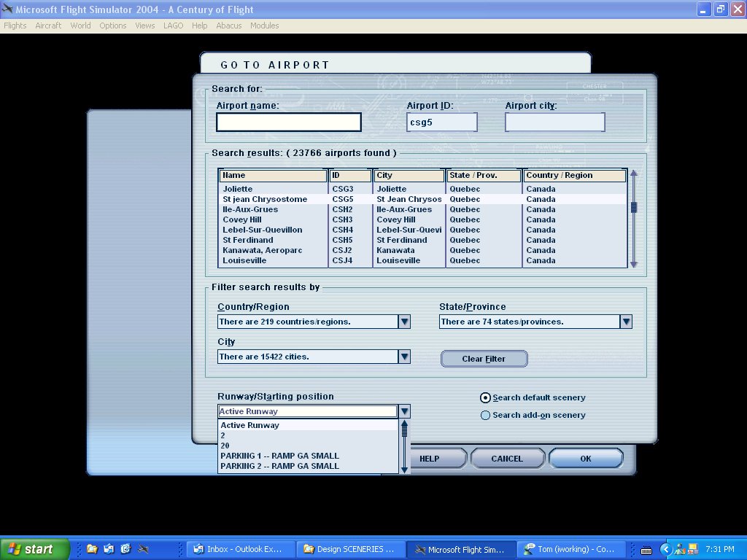Screen dimensions: 747x560
Task: Click the Flight Simulator title bar airplane icon
Action: [x=7, y=9]
